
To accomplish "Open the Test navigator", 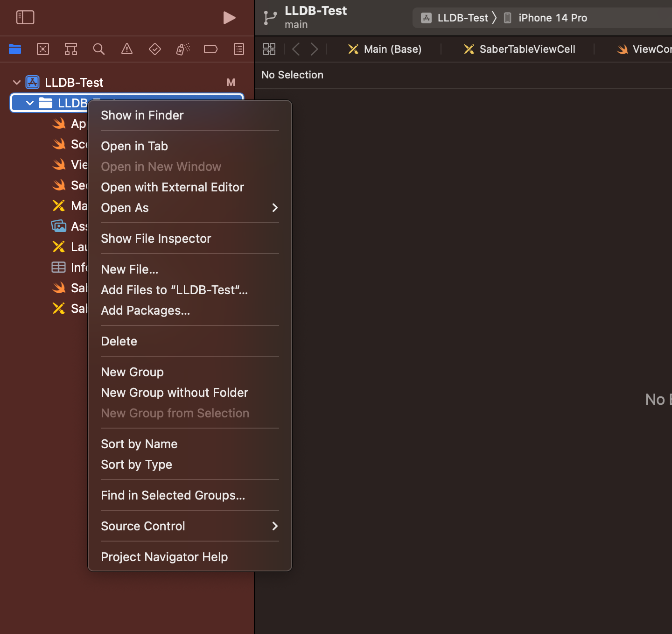I will click(x=154, y=49).
